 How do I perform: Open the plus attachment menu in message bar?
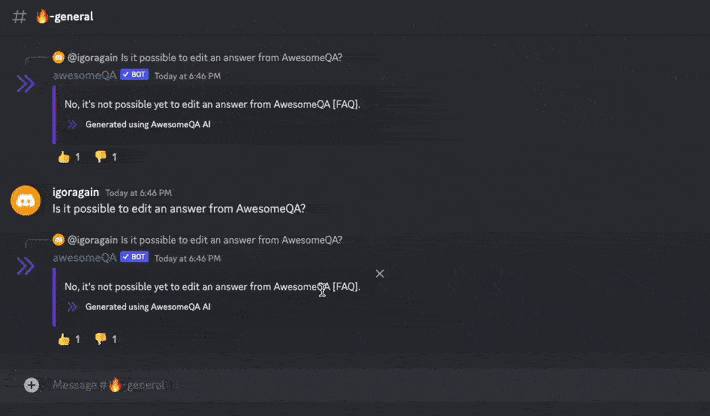coord(31,385)
